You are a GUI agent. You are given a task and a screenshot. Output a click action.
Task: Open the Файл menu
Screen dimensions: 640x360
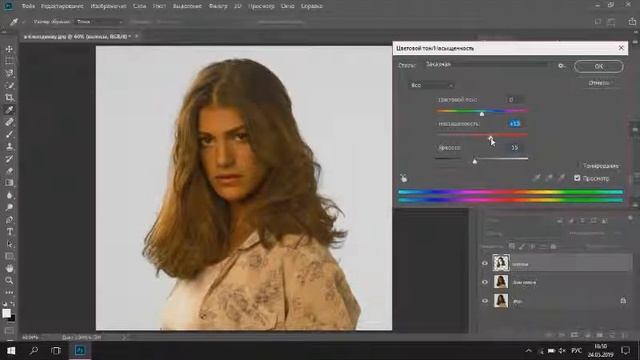[x=28, y=6]
